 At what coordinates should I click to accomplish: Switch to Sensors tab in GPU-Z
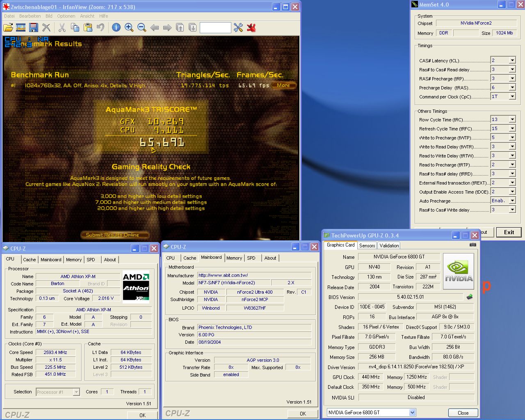coord(367,245)
